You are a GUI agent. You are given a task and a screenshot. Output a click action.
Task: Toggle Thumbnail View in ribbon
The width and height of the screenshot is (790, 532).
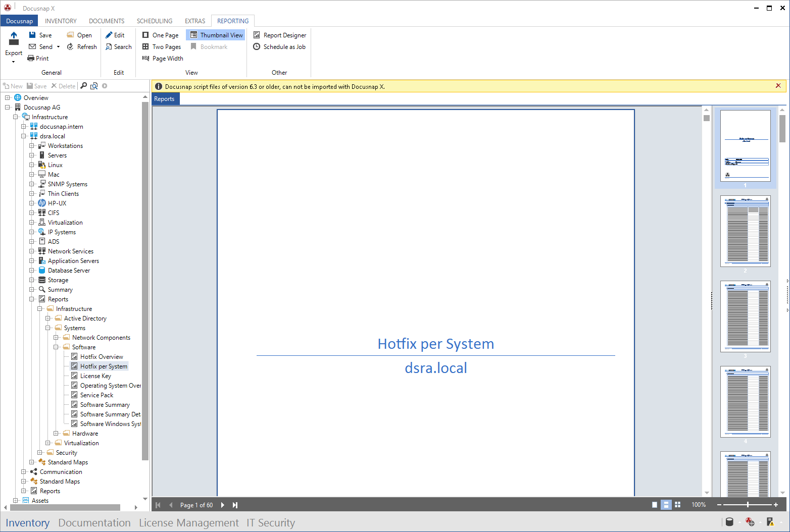pos(216,35)
